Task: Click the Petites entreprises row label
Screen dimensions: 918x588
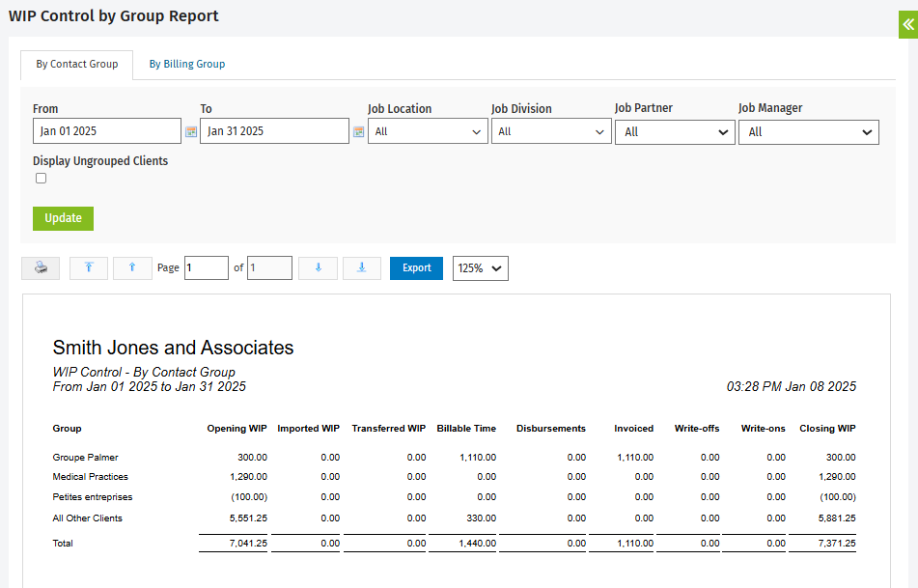Action: pyautogui.click(x=93, y=497)
